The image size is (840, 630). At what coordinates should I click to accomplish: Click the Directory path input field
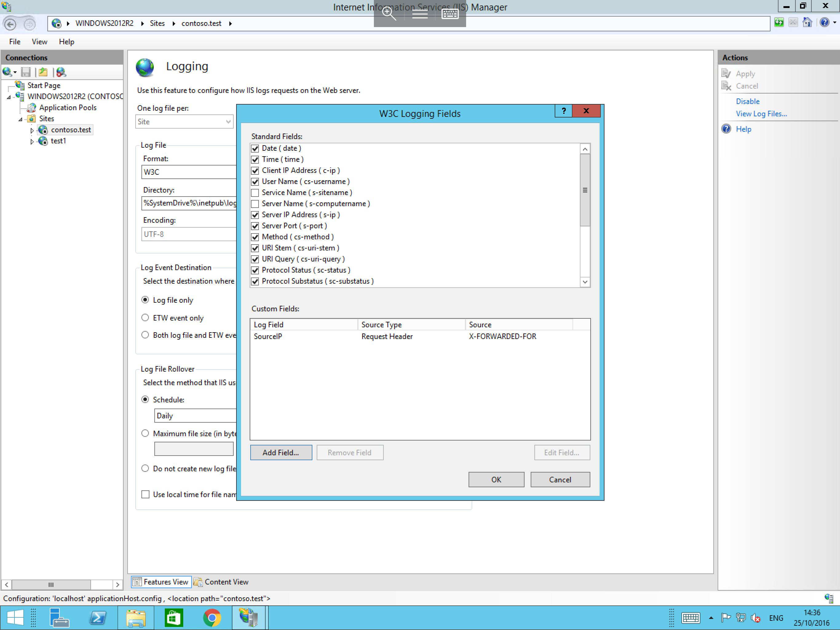click(x=189, y=203)
